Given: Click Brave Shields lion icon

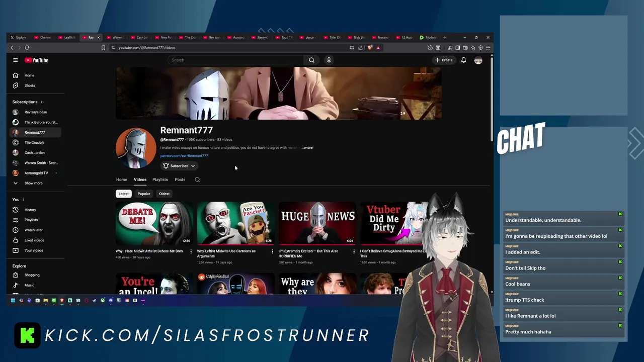Looking at the screenshot, I should [370, 47].
